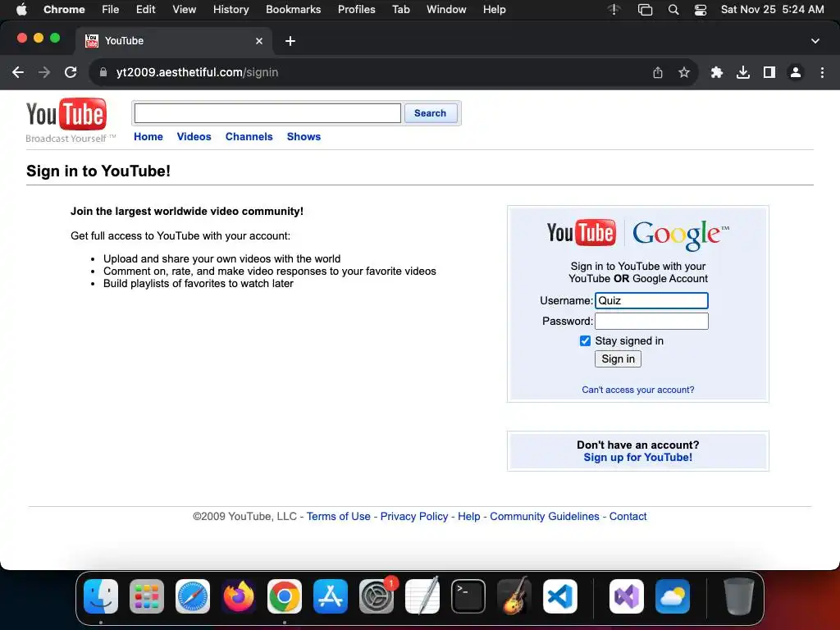Open Control Center in menu bar
Screen dimensions: 840x630
701,10
